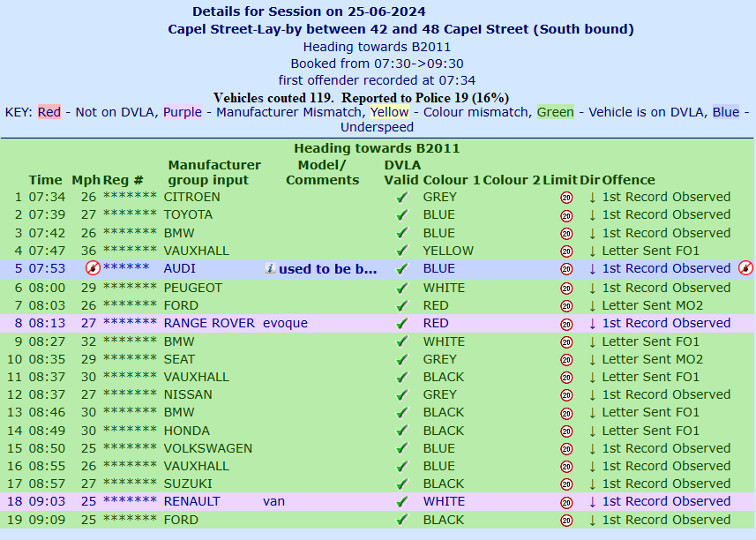Click the underspeed icon after AUDI row offence
The image size is (756, 540).
click(745, 268)
